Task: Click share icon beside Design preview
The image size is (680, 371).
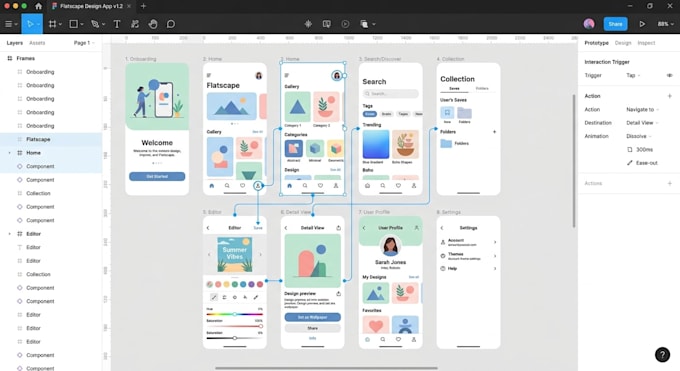Action: [x=338, y=293]
